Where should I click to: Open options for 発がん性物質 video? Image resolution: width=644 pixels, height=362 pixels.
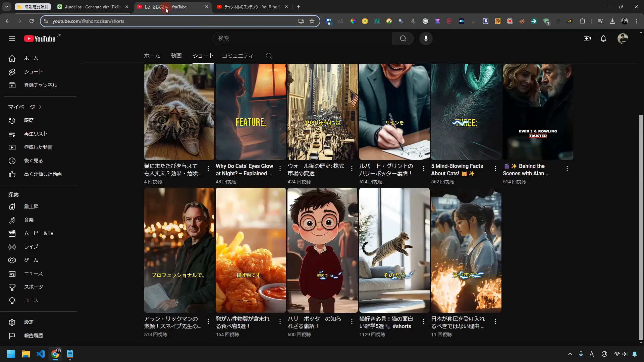tap(280, 321)
